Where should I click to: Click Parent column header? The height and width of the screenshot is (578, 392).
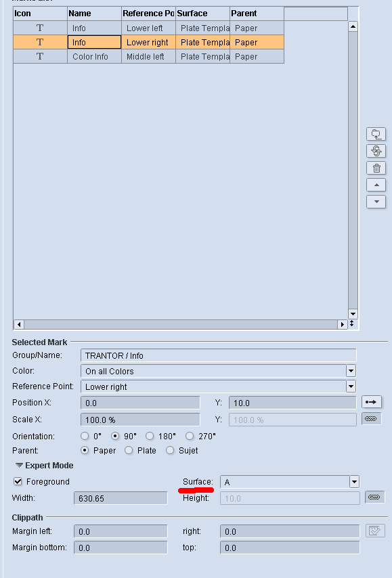[257, 14]
